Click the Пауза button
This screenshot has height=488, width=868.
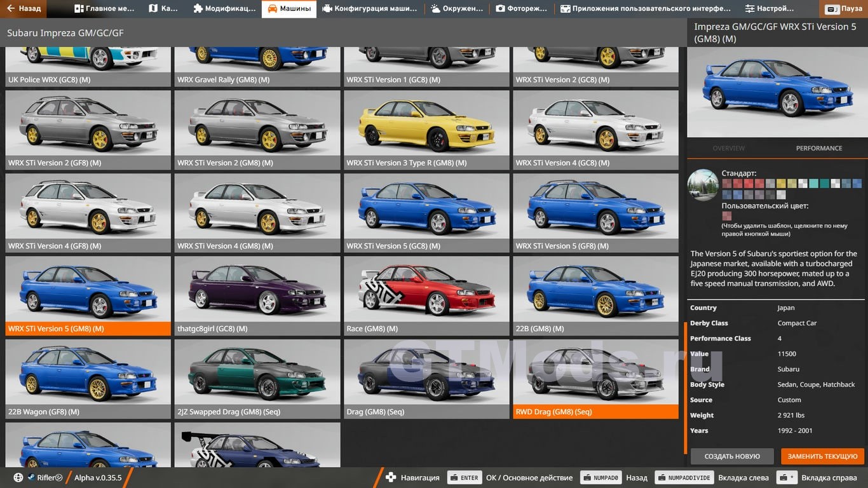click(x=844, y=9)
